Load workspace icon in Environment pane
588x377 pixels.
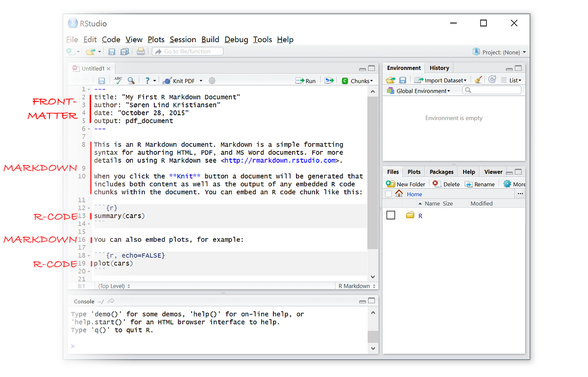point(390,80)
